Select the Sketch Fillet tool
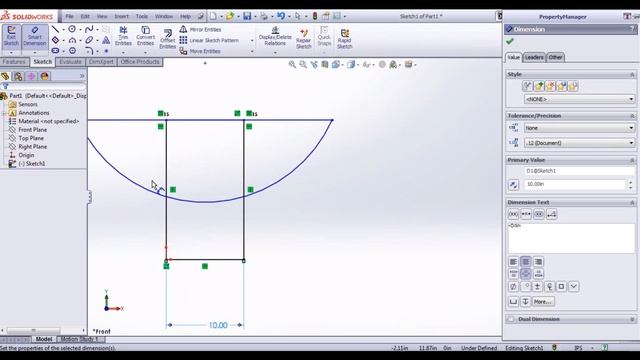 pyautogui.click(x=89, y=51)
